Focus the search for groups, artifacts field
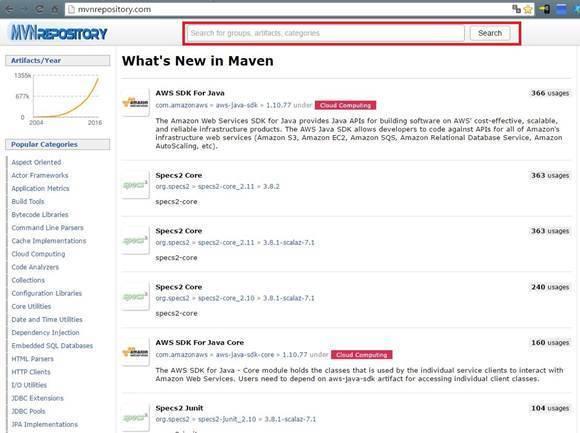580x433 pixels. [x=326, y=33]
